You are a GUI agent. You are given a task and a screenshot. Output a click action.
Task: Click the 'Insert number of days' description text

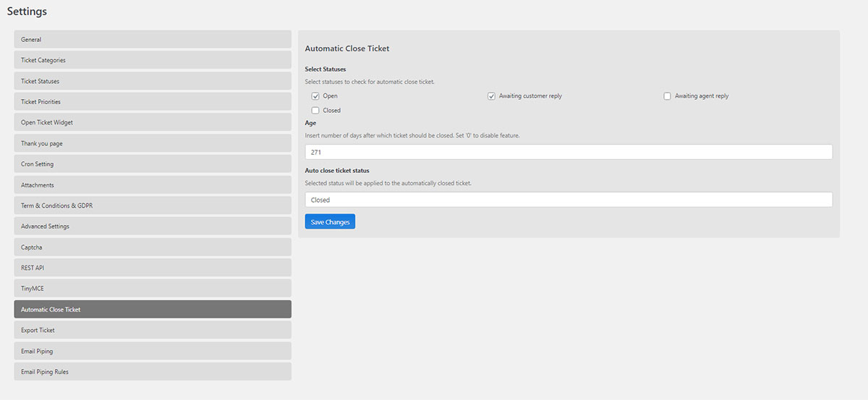(412, 135)
